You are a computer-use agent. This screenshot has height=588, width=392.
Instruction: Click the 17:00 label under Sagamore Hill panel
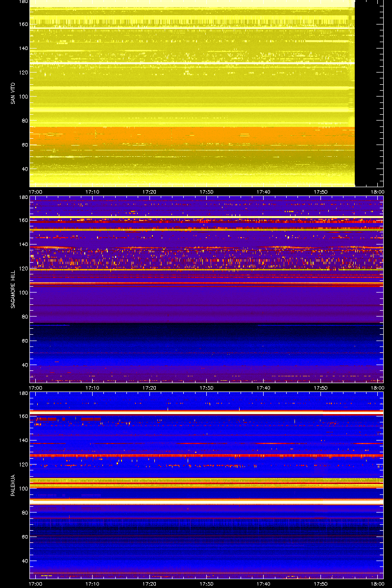tap(36, 388)
